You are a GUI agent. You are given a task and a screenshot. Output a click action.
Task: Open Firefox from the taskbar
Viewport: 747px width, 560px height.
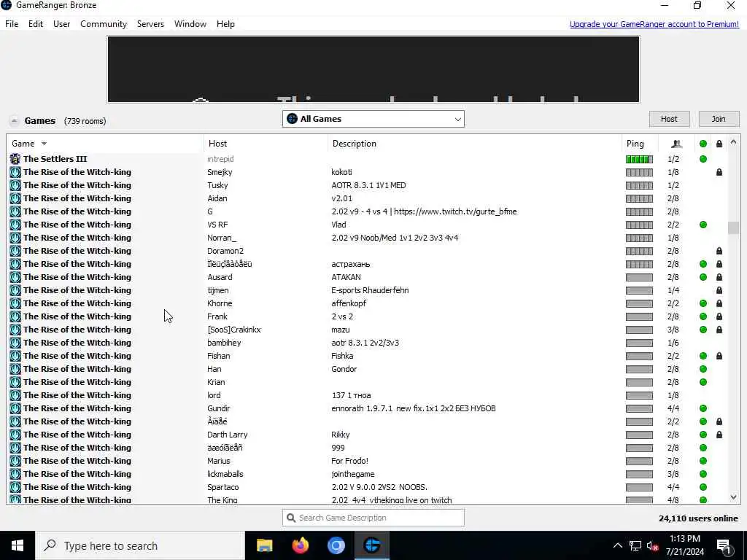(300, 545)
